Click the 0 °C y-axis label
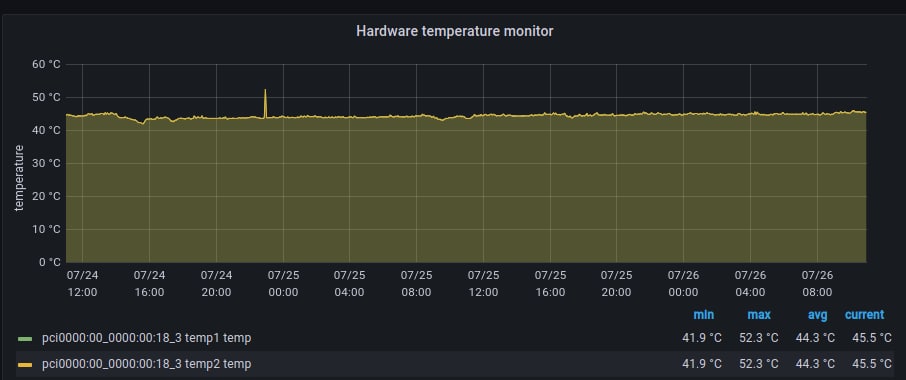The height and width of the screenshot is (380, 906). [x=49, y=262]
